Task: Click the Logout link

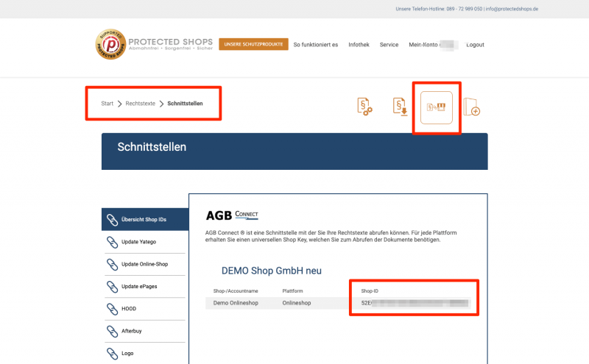Action: pos(475,45)
